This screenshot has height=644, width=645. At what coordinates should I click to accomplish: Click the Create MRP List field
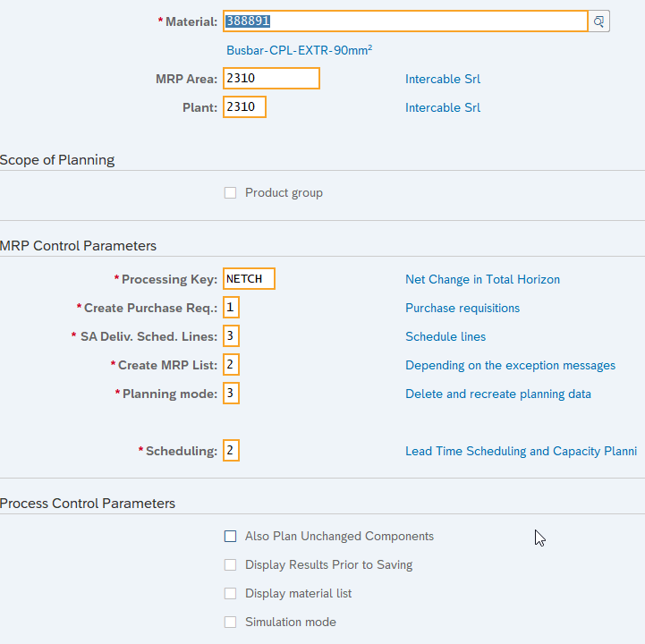tap(231, 365)
